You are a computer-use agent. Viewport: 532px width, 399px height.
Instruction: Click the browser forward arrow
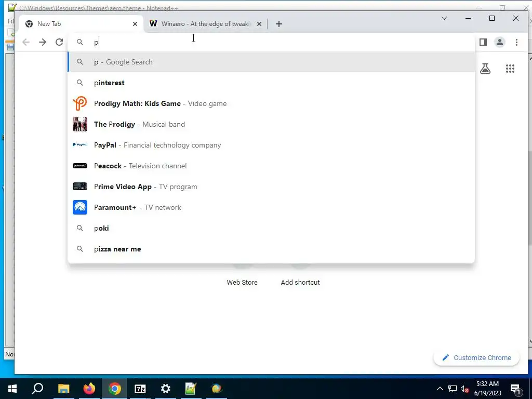pyautogui.click(x=43, y=42)
